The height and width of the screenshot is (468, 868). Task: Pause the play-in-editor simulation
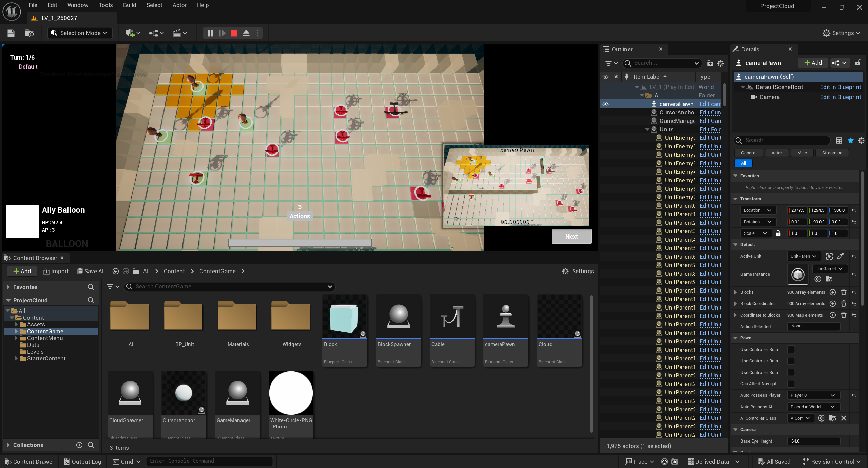(210, 33)
